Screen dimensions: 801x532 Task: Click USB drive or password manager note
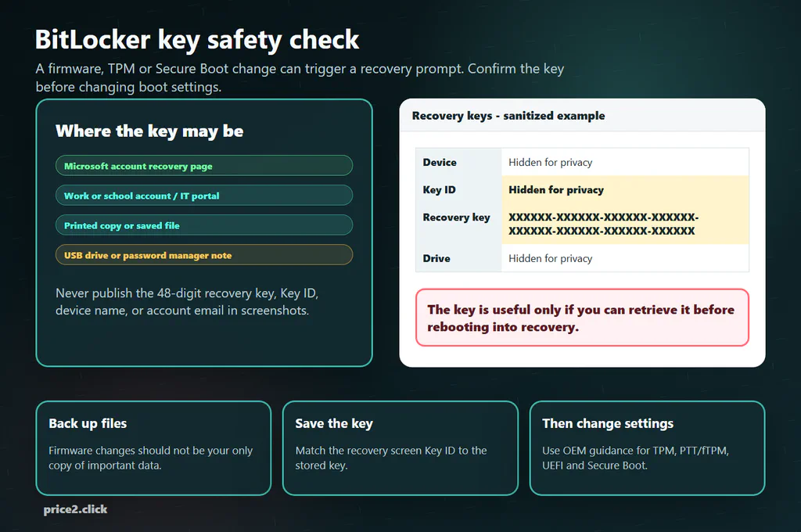tap(204, 254)
